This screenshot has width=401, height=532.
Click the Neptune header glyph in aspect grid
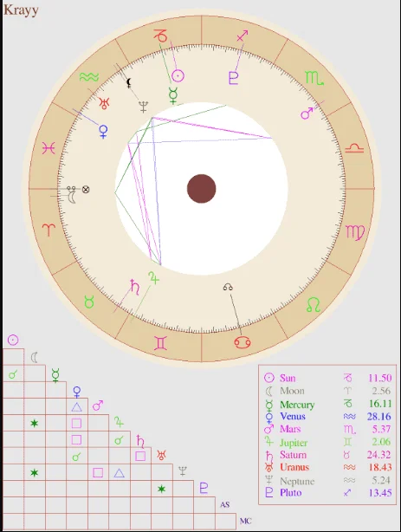[183, 471]
